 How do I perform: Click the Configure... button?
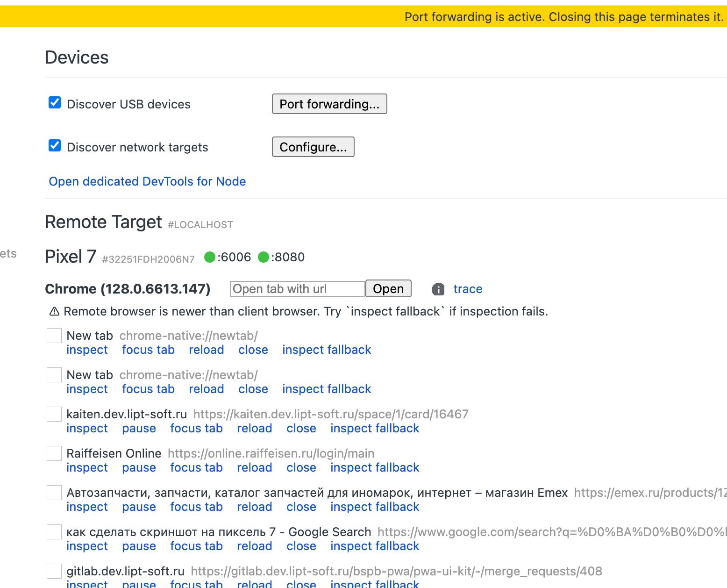313,147
